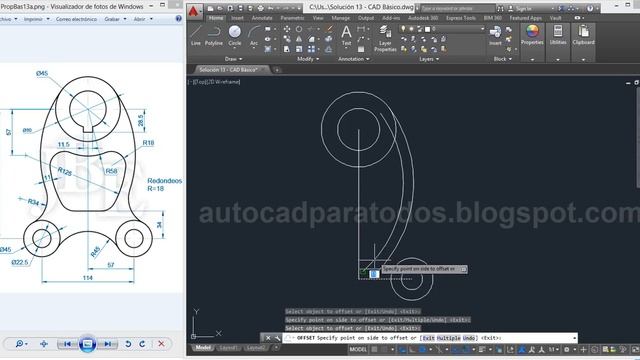This screenshot has height=360, width=640.
Task: Open command line history dropdown arrow
Action: point(574,338)
